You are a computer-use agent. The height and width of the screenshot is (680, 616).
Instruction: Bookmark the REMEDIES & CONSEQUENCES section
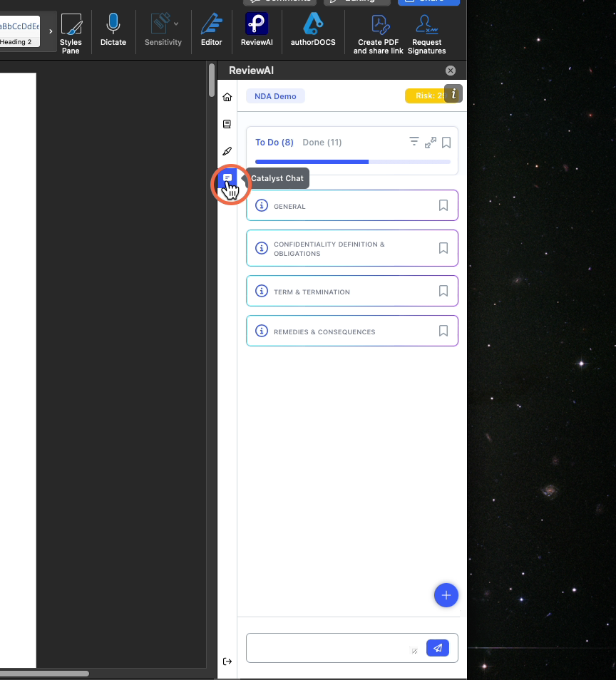(443, 331)
